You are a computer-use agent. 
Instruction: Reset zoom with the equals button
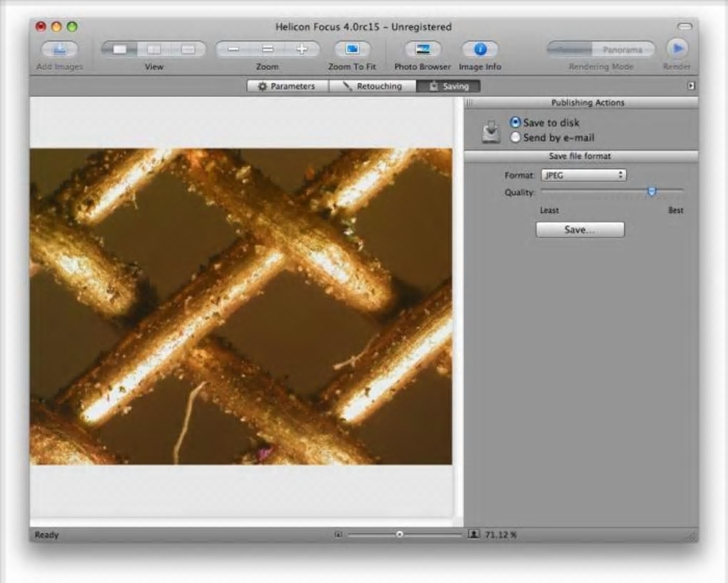(x=268, y=50)
